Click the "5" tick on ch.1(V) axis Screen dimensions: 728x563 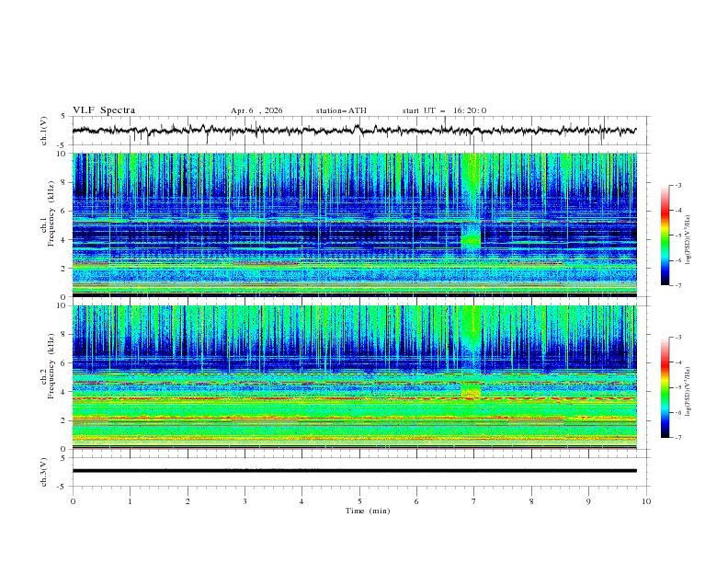pyautogui.click(x=63, y=116)
